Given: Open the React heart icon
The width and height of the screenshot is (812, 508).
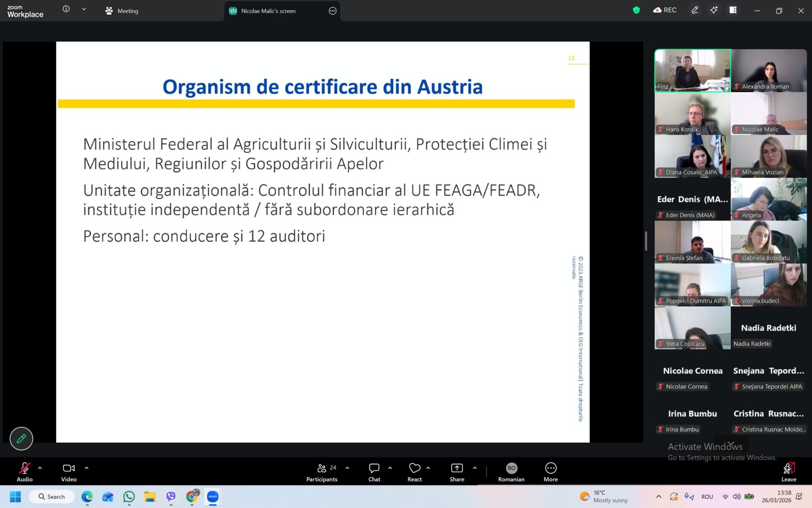Looking at the screenshot, I should click(414, 472).
